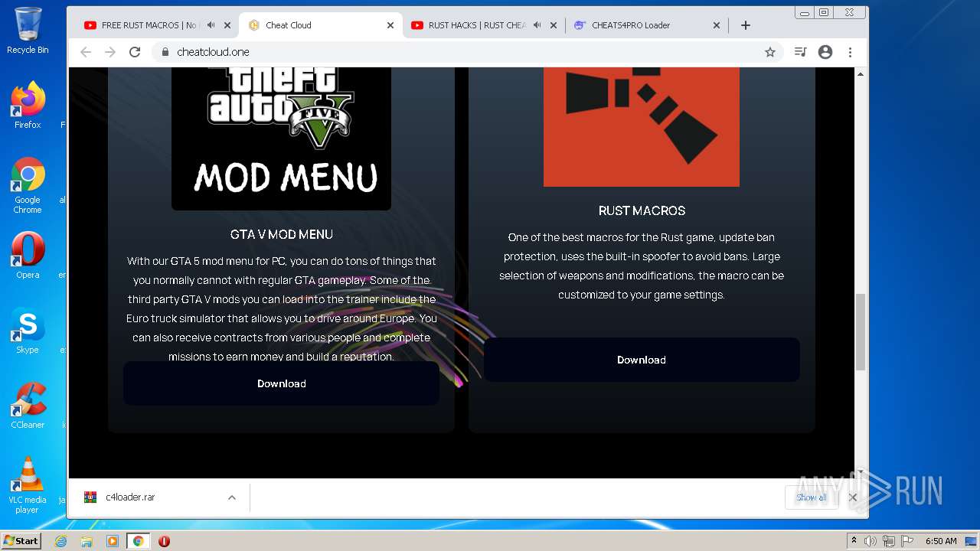Screen dimensions: 980x551
Task: Show hidden system tray icons
Action: pos(854,541)
